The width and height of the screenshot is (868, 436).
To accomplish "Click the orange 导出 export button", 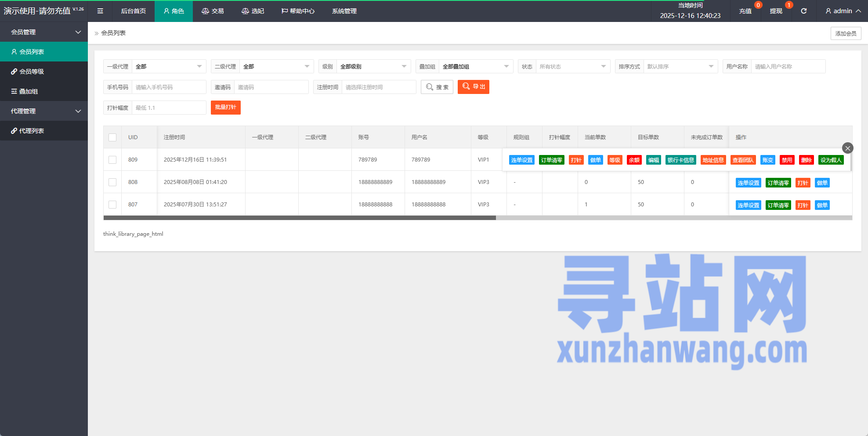I will point(473,87).
